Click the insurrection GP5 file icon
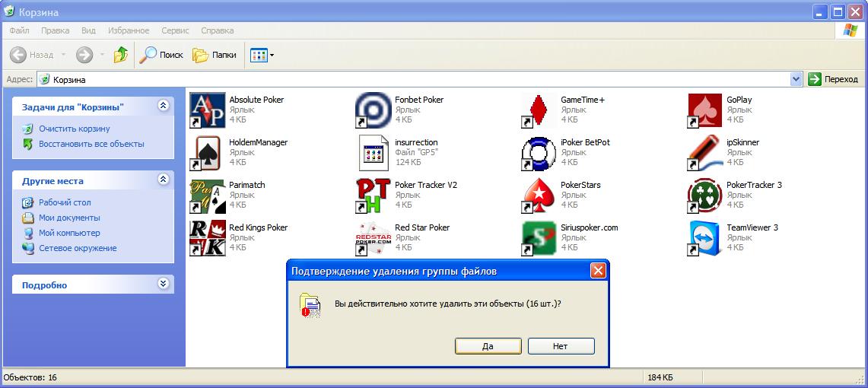Image resolution: width=868 pixels, height=388 pixels. click(373, 153)
